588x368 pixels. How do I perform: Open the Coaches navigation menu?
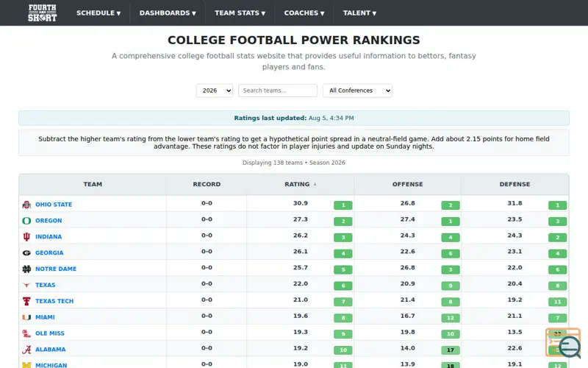[x=304, y=13]
